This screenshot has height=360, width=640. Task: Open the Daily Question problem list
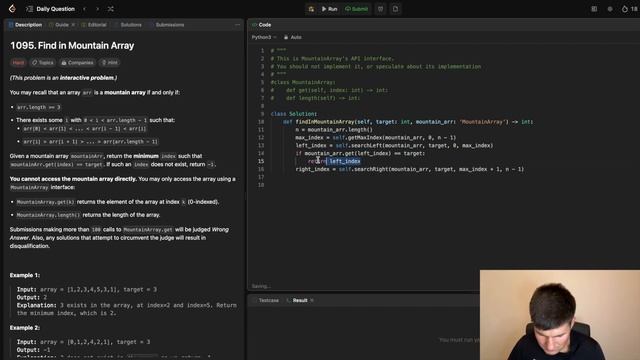tap(51, 9)
